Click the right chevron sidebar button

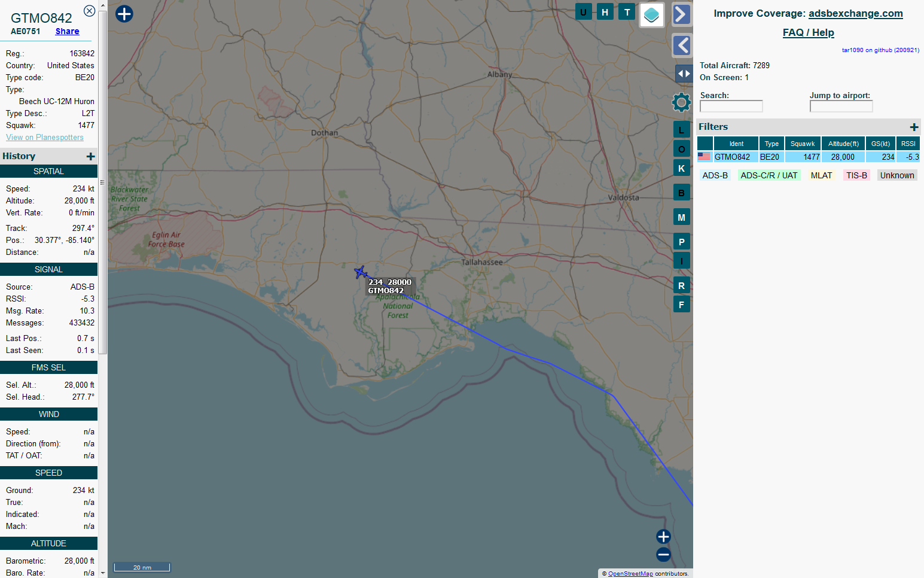coord(682,14)
